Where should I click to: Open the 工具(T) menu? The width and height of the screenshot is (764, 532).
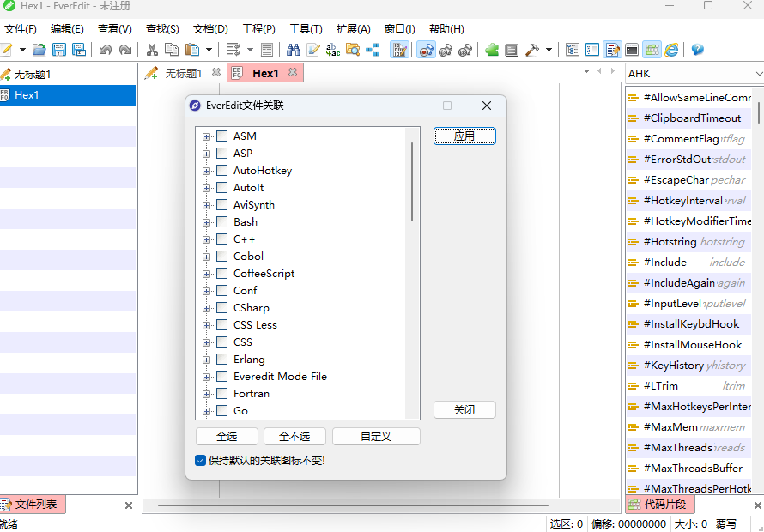click(306, 28)
